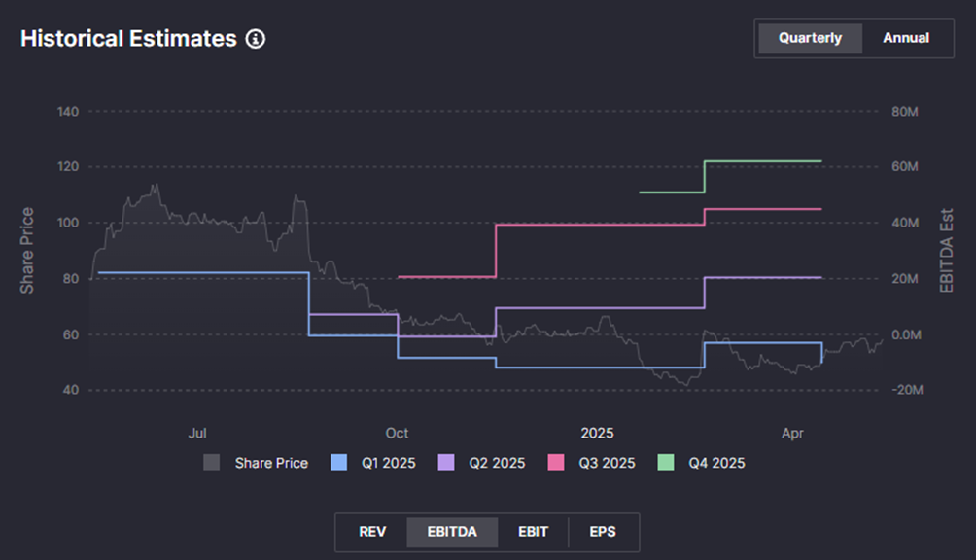This screenshot has height=560, width=976.
Task: Click the Share Price legend swatch
Action: 212,463
